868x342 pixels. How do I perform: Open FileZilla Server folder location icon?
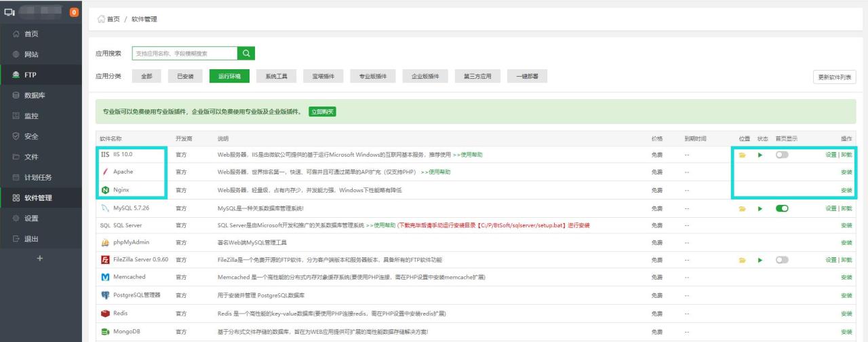point(743,260)
